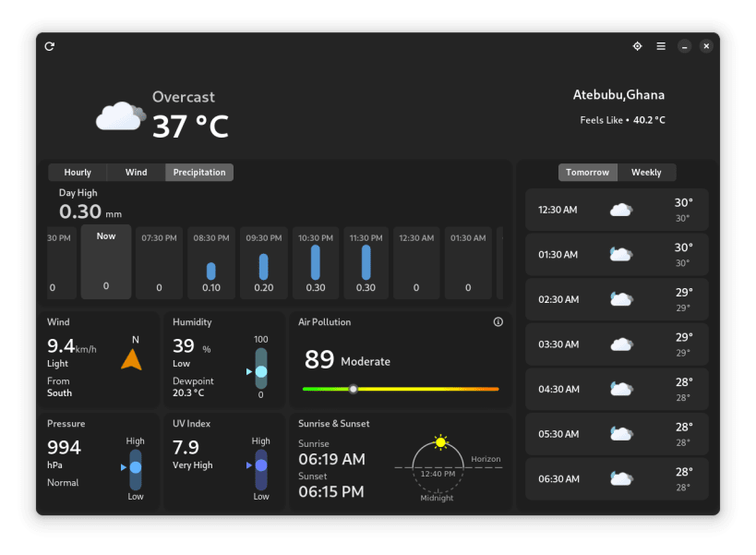This screenshot has width=756, height=555.
Task: Click the cloud icon in 05:30 AM forecast row
Action: [621, 434]
